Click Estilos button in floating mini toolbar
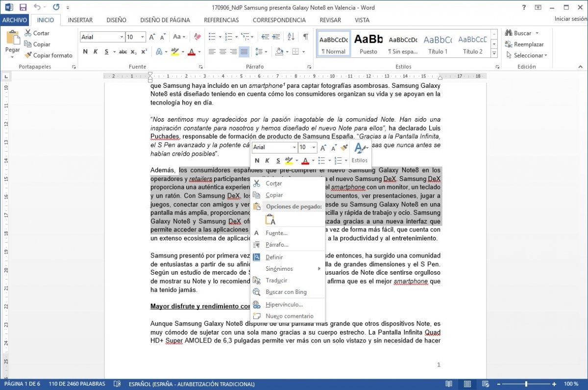 click(x=360, y=153)
